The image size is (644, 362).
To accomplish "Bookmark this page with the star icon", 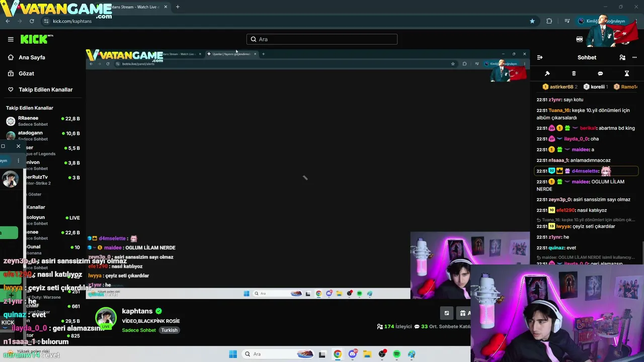I will click(x=532, y=21).
